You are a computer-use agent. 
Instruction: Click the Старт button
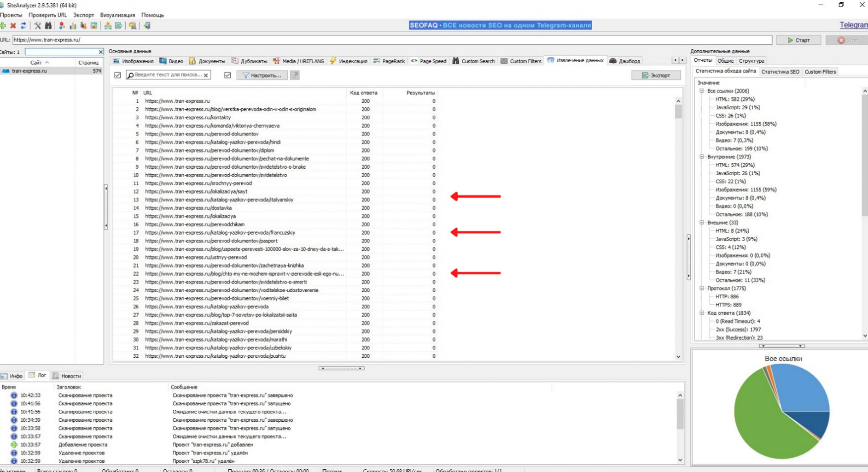point(799,40)
